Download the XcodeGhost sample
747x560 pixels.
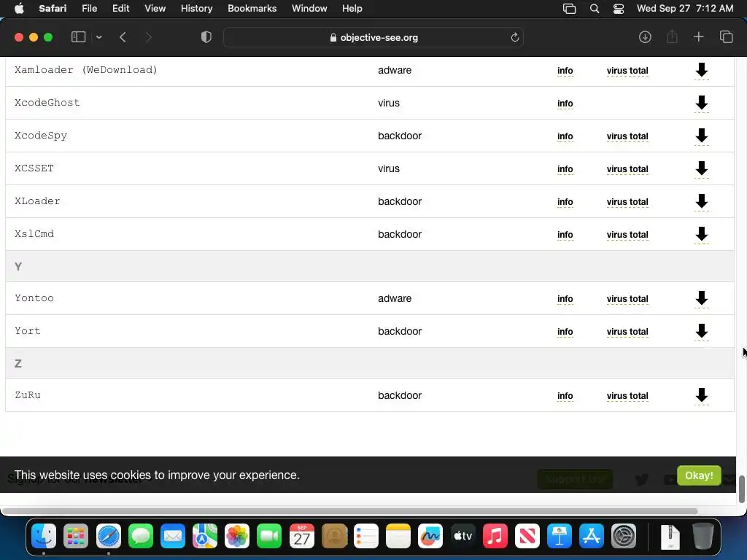701,103
